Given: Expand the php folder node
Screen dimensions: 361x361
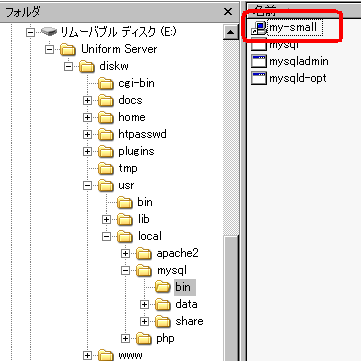Looking at the screenshot, I should (x=125, y=339).
